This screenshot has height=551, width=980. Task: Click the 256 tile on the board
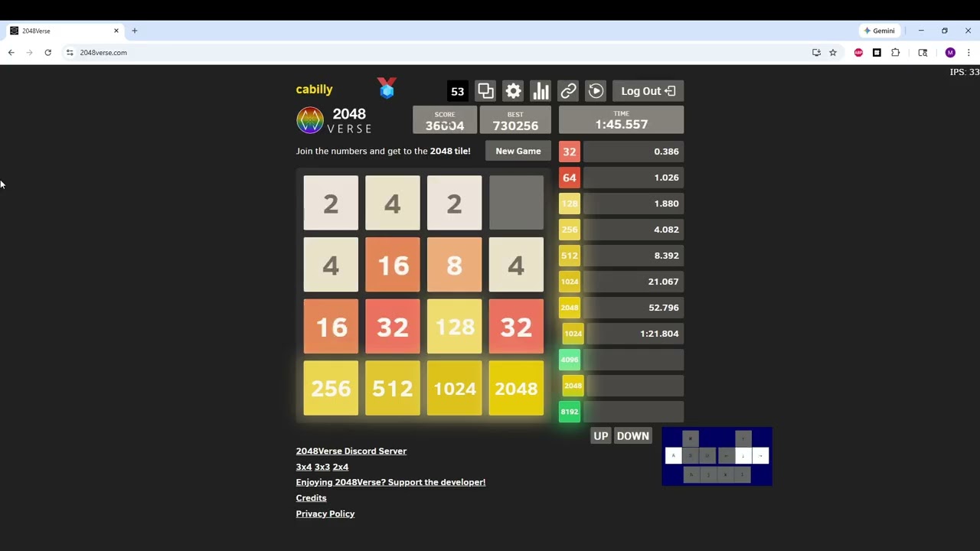331,389
